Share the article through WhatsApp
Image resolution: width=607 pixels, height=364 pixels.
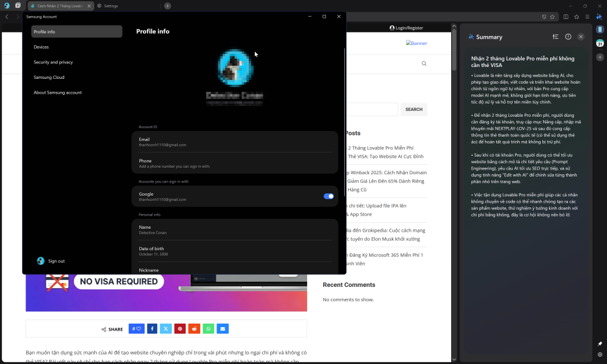pyautogui.click(x=208, y=328)
